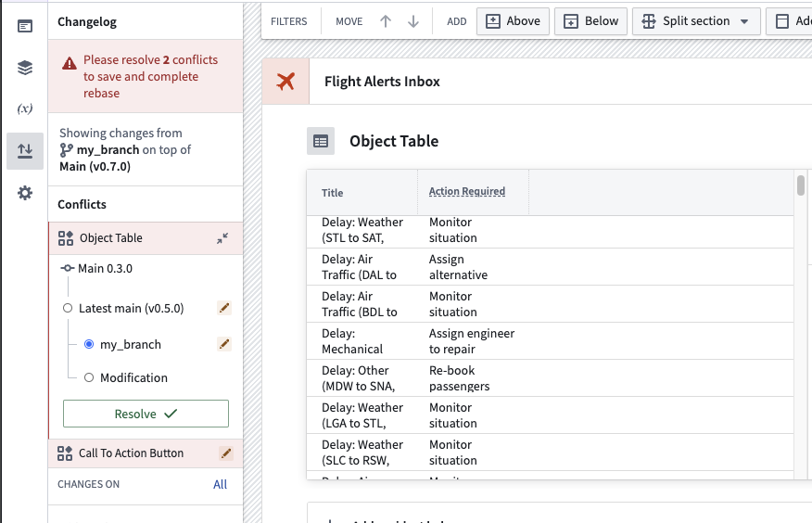Click widget icon beside Call To Action Button
812x523 pixels.
pyautogui.click(x=65, y=453)
